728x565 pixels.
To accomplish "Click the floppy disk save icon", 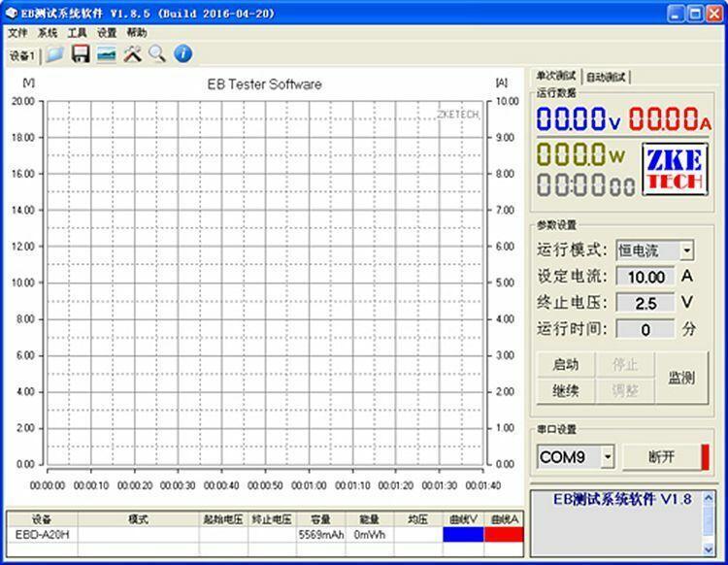I will [81, 54].
